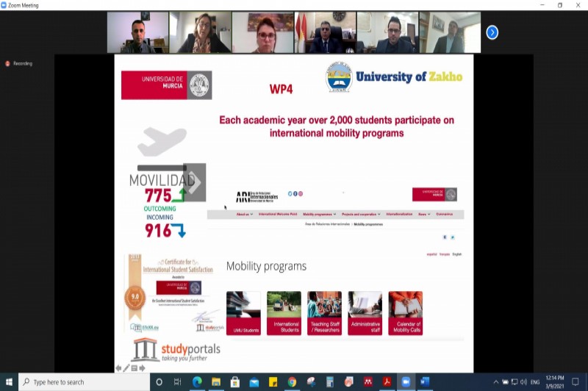Select the Teaching Staff / Researchers thumbnail

click(x=324, y=313)
